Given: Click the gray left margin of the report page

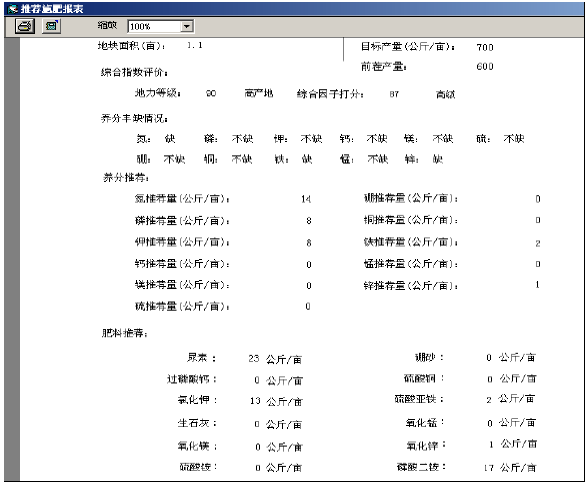Looking at the screenshot, I should pyautogui.click(x=12, y=259).
